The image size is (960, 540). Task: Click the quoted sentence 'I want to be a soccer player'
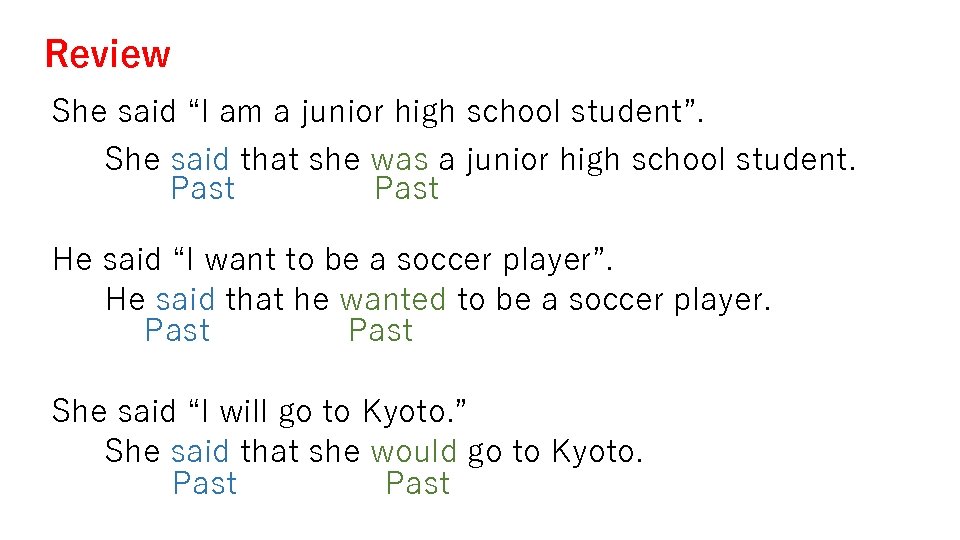pyautogui.click(x=332, y=260)
